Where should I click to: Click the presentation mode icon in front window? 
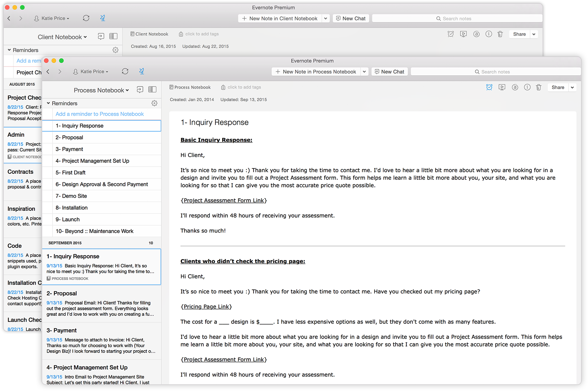[502, 87]
